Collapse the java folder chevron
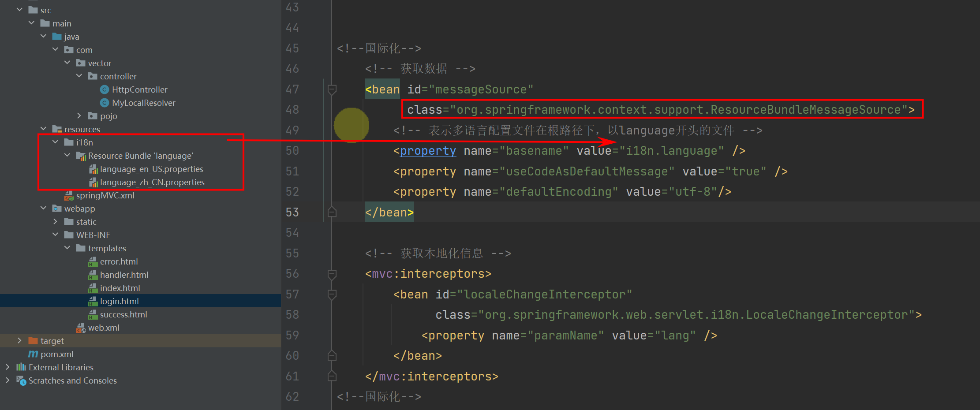 43,36
